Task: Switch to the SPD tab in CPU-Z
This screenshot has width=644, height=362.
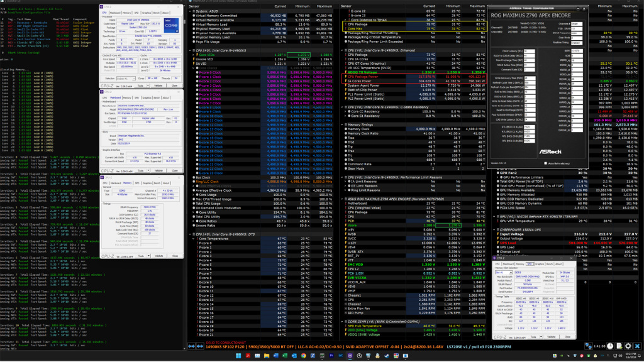Action: (x=136, y=13)
